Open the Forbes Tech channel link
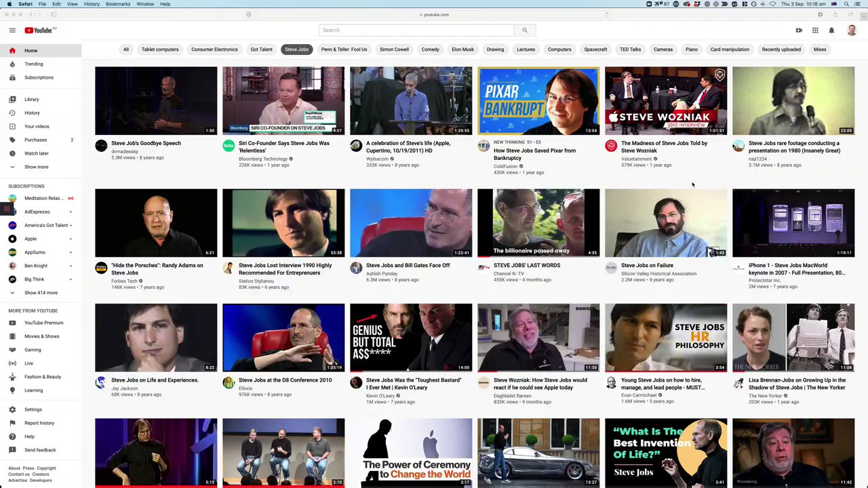The height and width of the screenshot is (488, 868). [124, 281]
